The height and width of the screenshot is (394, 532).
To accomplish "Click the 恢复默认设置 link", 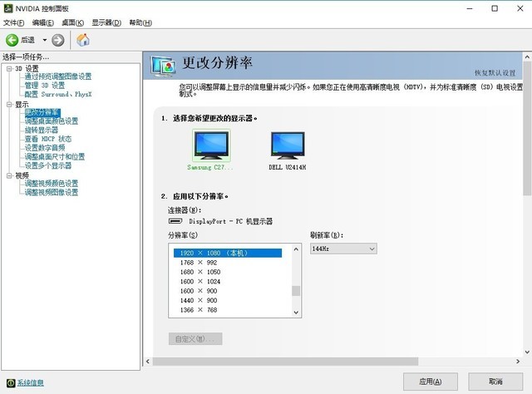I will coord(495,73).
